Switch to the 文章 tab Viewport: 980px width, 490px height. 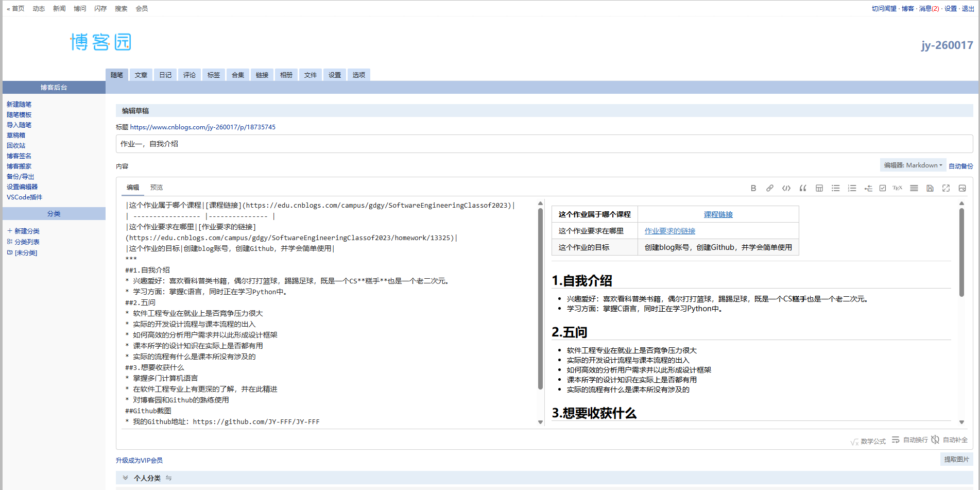[141, 75]
